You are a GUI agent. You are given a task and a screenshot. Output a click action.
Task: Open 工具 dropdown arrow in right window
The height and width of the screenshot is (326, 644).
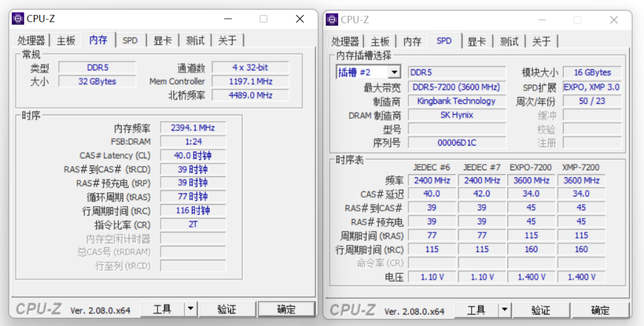coord(505,310)
